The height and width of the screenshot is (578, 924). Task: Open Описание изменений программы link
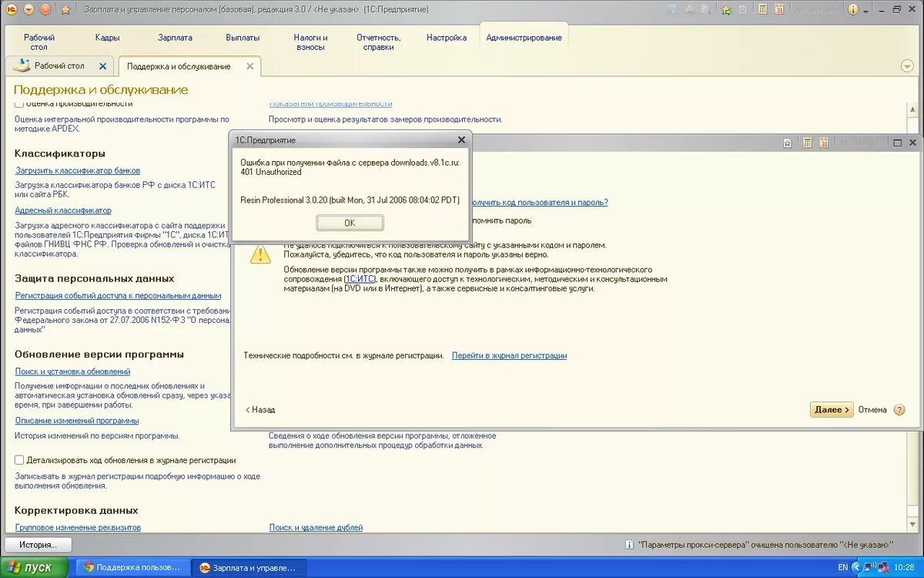coord(77,421)
